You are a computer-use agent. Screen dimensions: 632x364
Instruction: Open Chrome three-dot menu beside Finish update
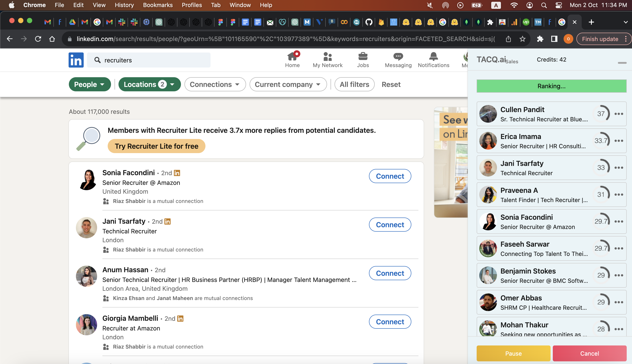tap(626, 39)
